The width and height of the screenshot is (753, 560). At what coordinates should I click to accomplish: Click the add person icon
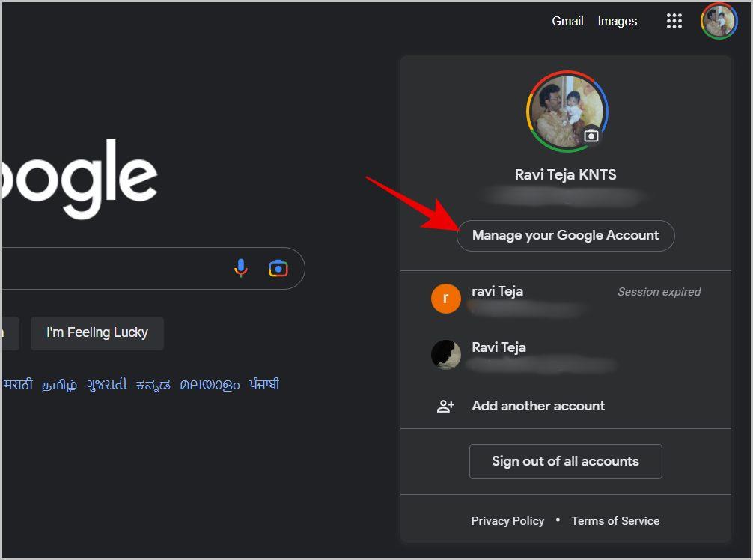tap(445, 407)
